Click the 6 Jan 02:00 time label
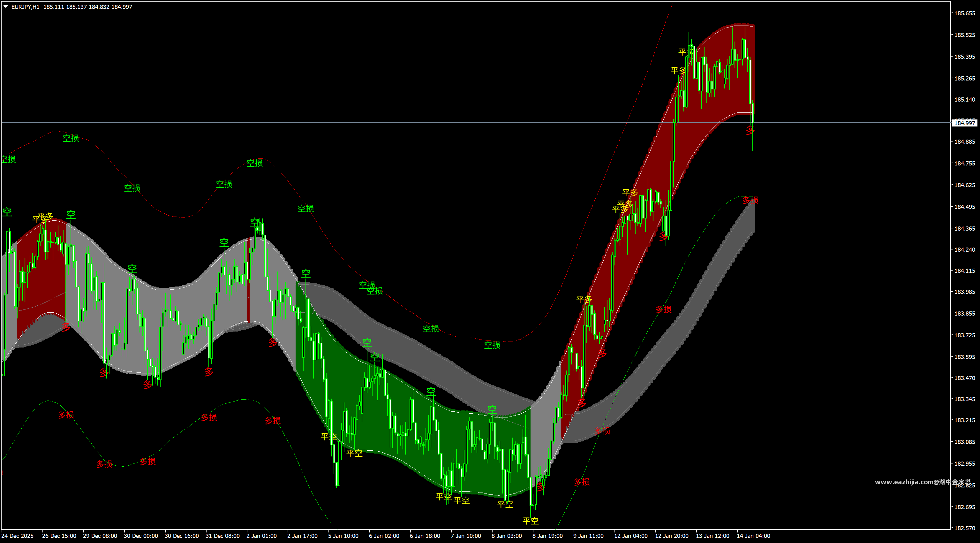The width and height of the screenshot is (980, 543). coord(384,536)
